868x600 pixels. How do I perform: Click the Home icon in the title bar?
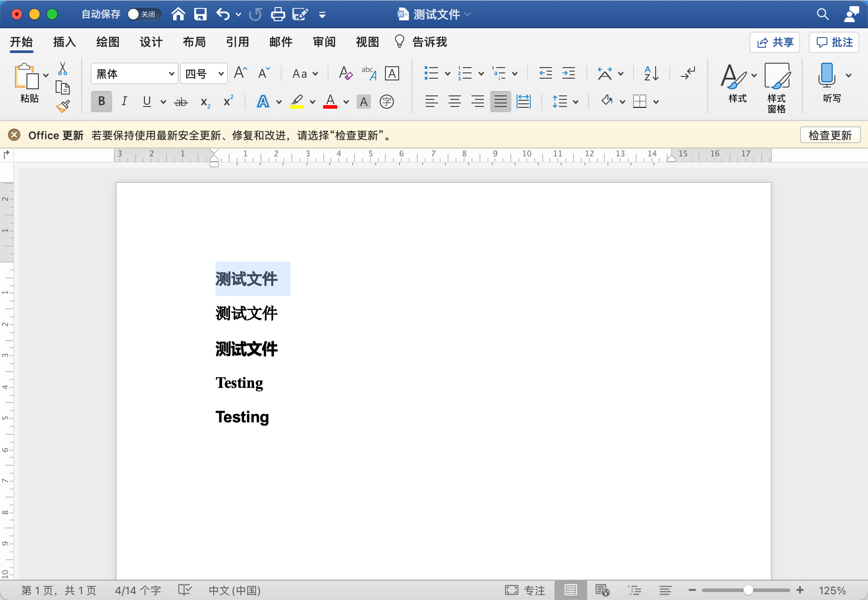point(178,14)
